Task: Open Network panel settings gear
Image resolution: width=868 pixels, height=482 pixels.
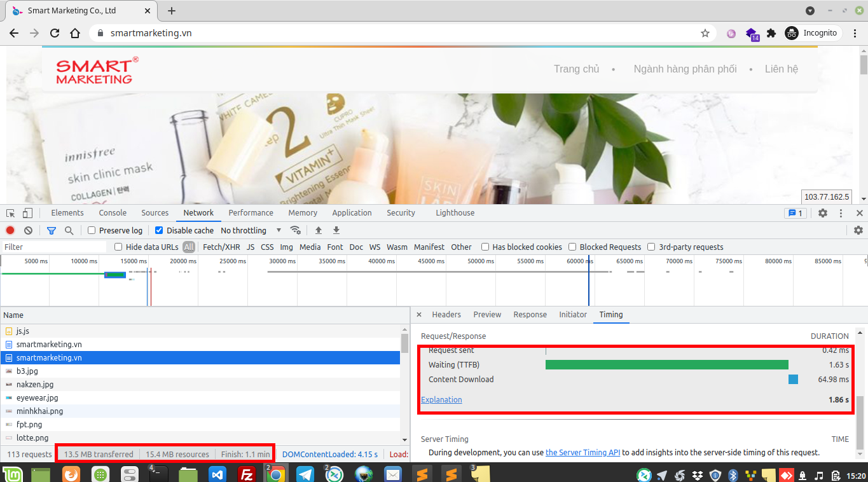Action: pos(858,230)
